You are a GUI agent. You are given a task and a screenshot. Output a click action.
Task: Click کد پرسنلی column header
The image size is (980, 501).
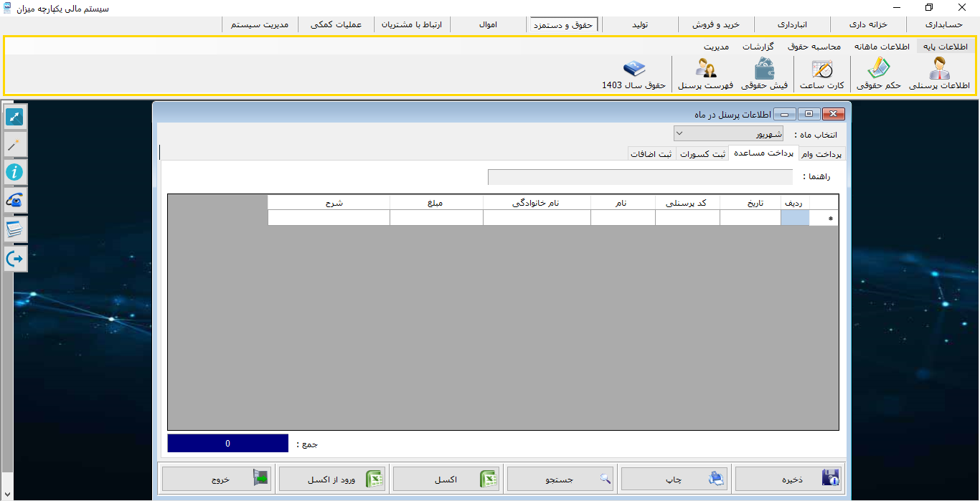(687, 202)
